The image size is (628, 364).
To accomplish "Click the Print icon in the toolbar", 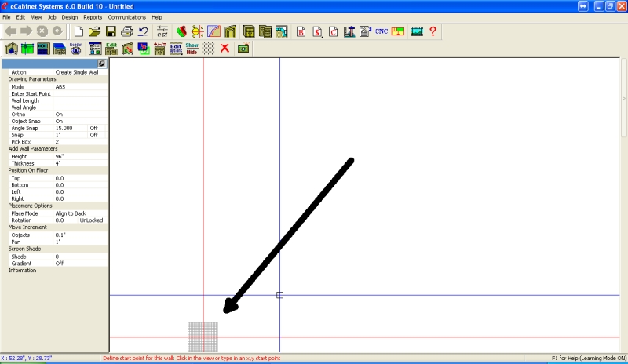I will pos(126,31).
